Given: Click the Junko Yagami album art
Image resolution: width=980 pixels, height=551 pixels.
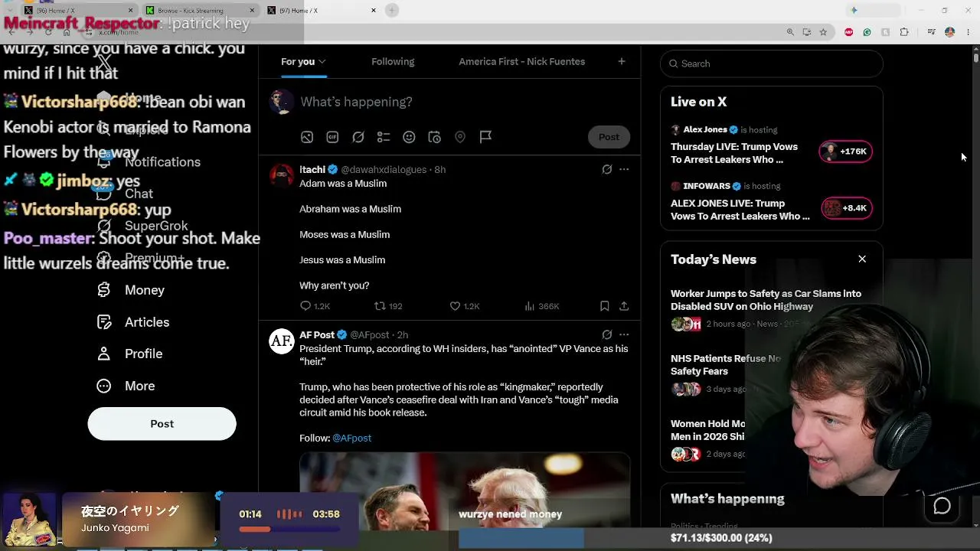Looking at the screenshot, I should [x=29, y=519].
